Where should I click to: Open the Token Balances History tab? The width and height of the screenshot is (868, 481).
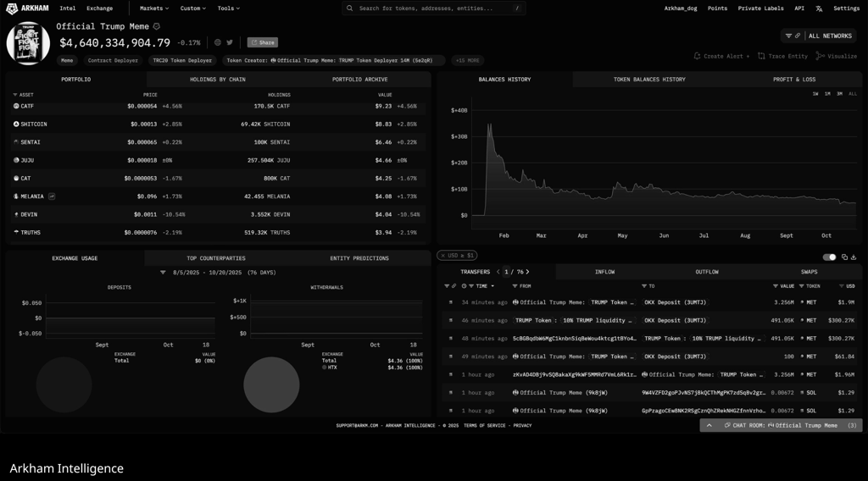pyautogui.click(x=649, y=80)
